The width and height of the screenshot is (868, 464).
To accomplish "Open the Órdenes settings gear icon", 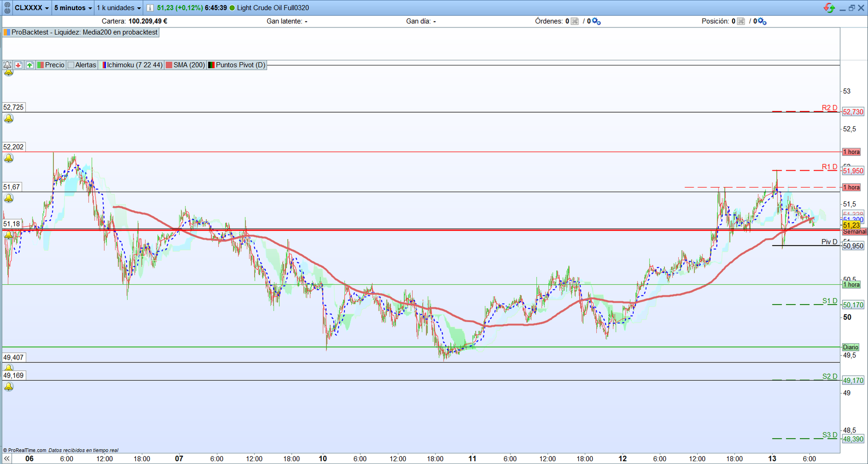I will tap(596, 21).
